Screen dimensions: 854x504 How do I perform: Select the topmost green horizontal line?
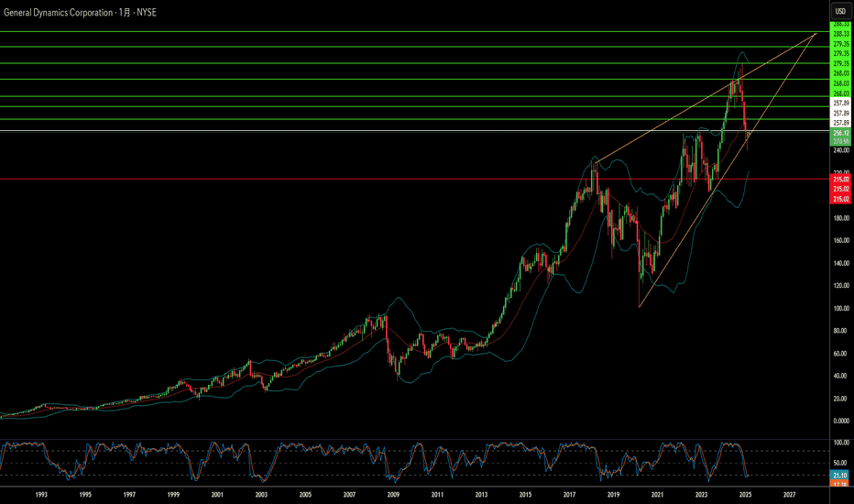414,31
